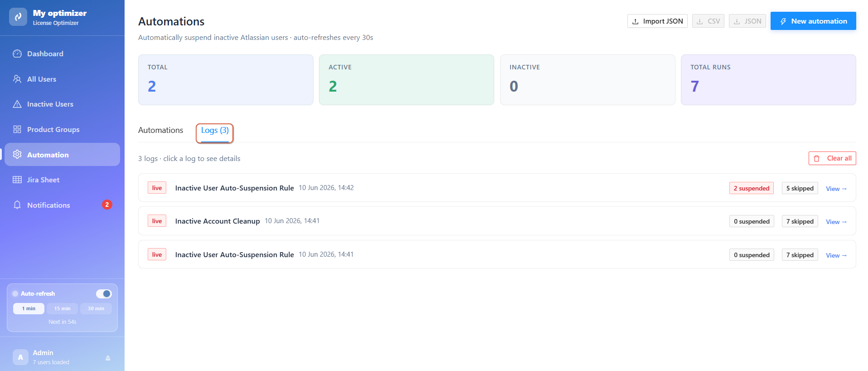
Task: Toggle the Auto-refresh switch
Action: point(104,294)
